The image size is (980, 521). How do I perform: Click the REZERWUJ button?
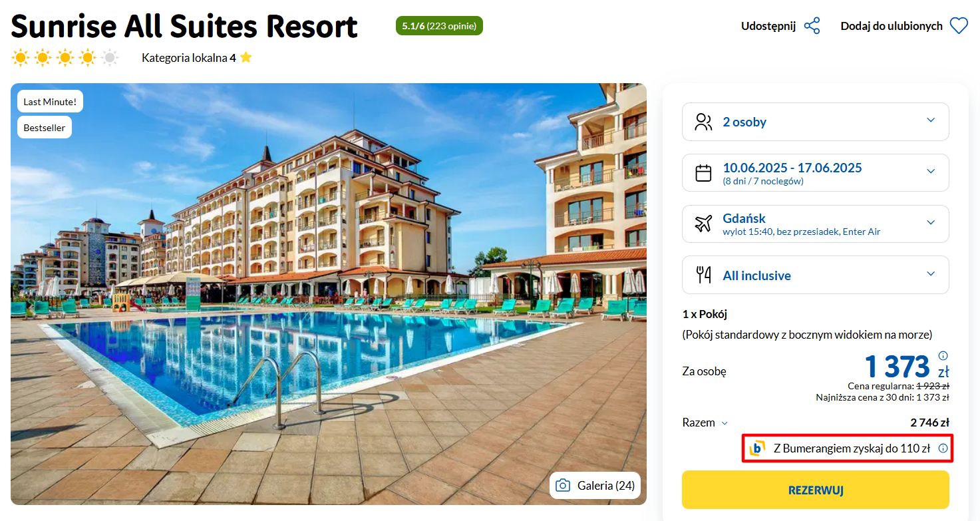pos(816,490)
